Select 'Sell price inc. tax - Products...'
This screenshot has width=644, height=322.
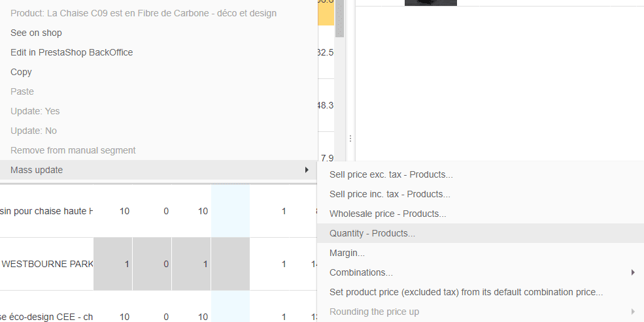click(390, 194)
